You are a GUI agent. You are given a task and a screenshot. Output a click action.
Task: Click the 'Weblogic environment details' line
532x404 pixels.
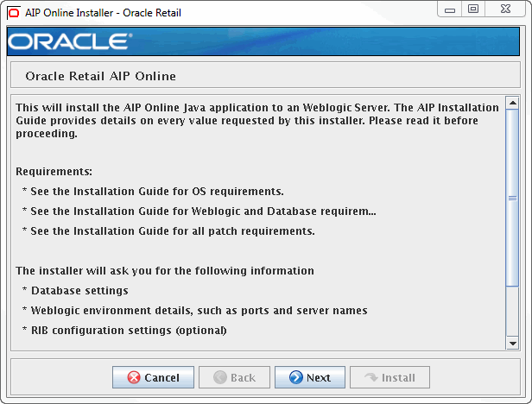point(195,311)
